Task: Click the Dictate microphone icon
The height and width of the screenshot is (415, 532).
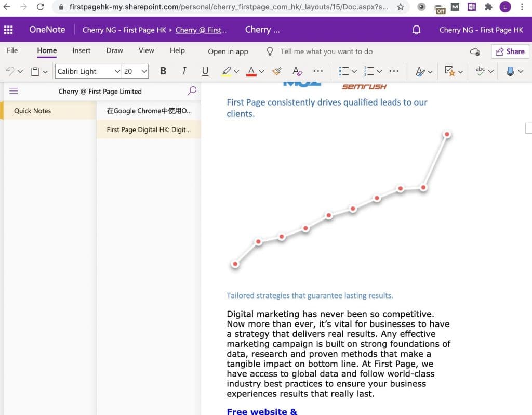Action: (x=510, y=71)
